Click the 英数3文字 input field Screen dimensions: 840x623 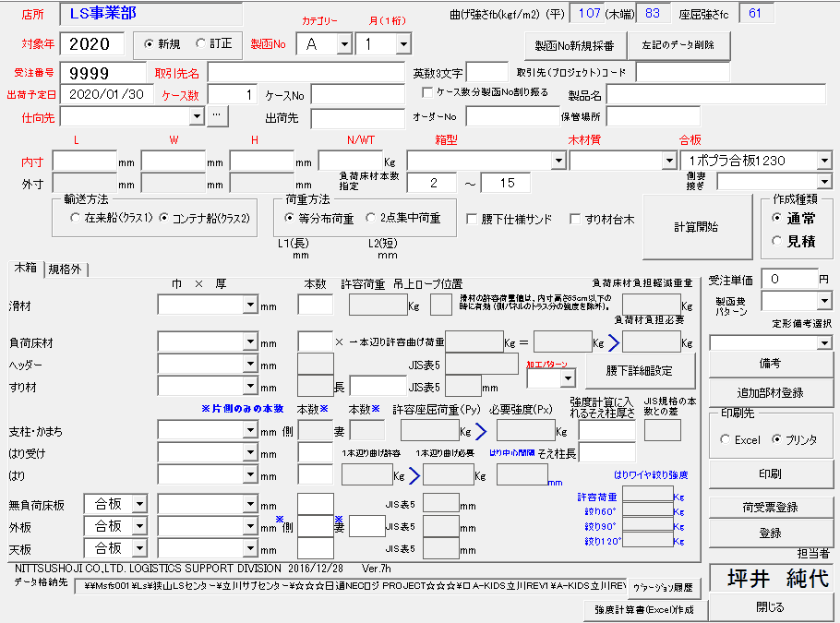coord(487,72)
